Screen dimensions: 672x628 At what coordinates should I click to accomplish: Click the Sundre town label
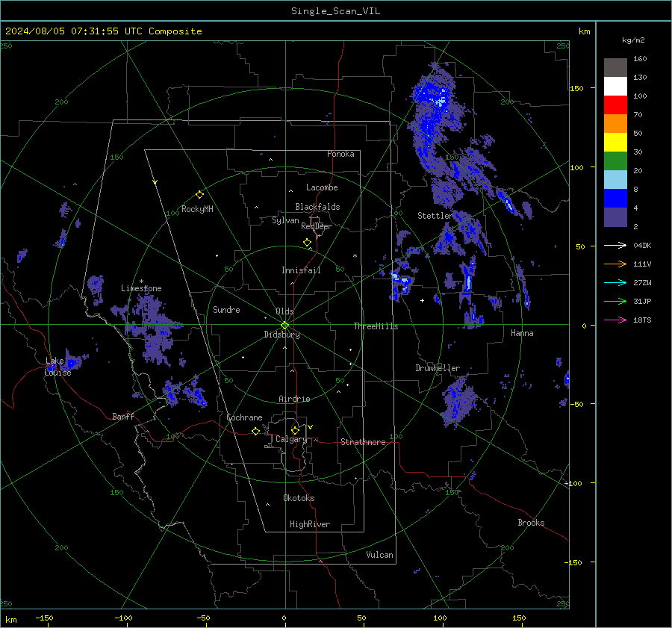pyautogui.click(x=226, y=309)
